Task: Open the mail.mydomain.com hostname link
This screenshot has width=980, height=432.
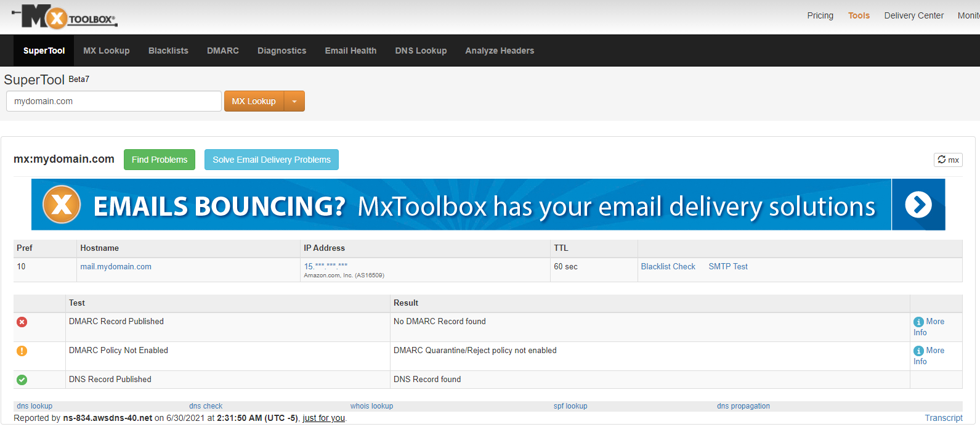Action: click(116, 266)
